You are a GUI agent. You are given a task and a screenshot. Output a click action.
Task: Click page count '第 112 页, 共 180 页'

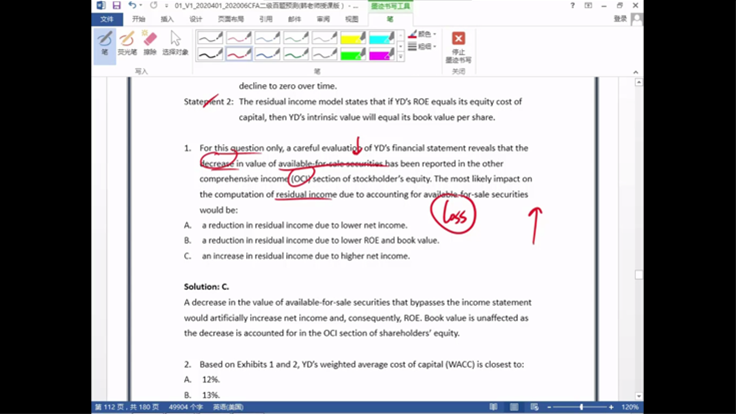(x=127, y=407)
